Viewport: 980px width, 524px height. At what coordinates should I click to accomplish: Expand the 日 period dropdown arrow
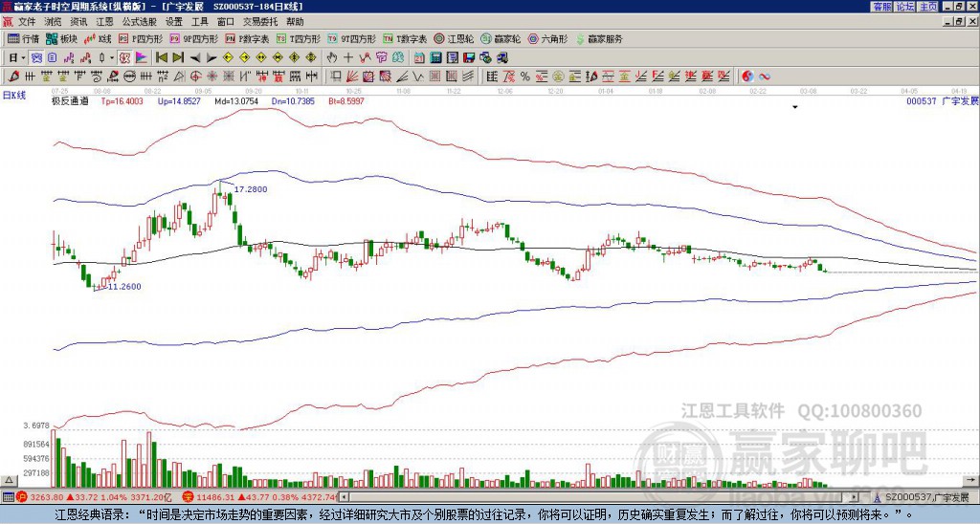click(x=23, y=57)
